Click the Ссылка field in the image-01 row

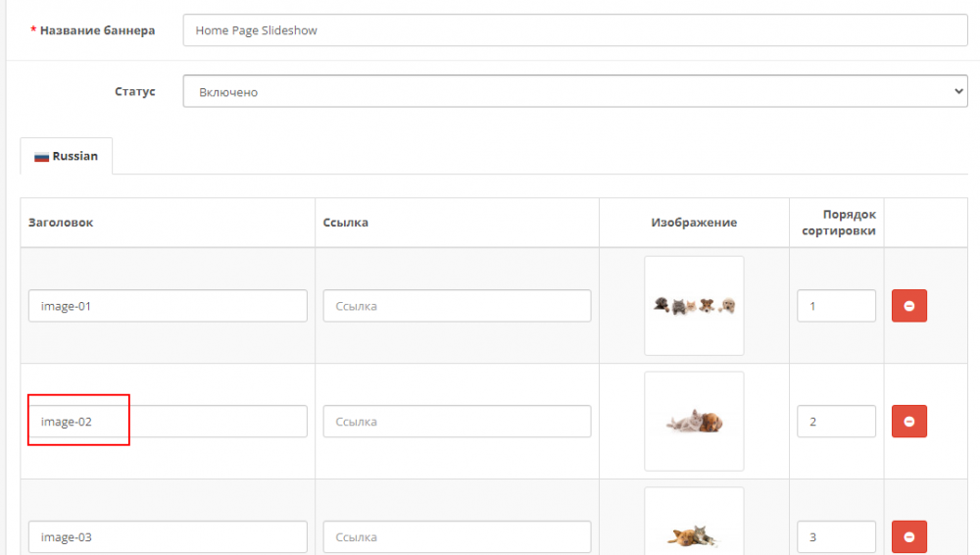pos(457,306)
